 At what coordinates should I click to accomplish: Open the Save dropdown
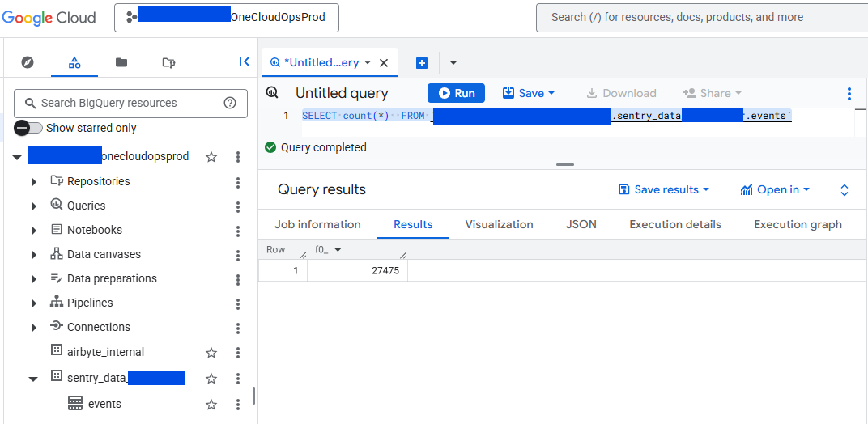(528, 93)
